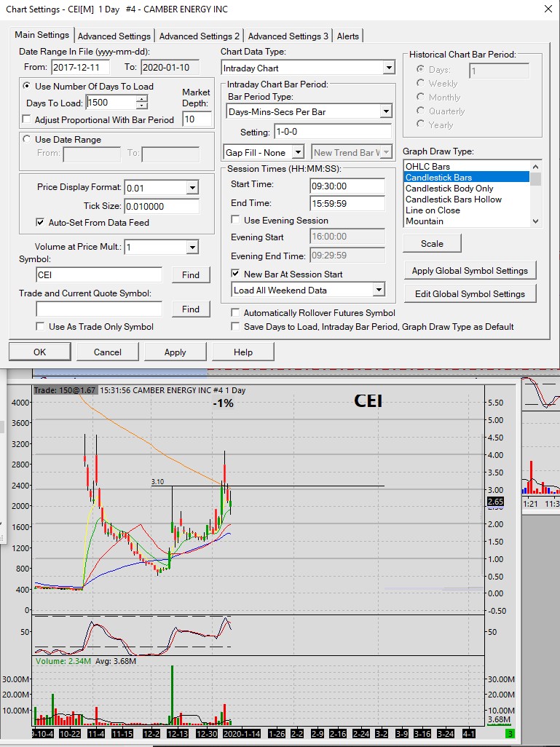This screenshot has width=560, height=747.
Task: Increase Days To Load with spinner up arrow
Action: [142, 99]
